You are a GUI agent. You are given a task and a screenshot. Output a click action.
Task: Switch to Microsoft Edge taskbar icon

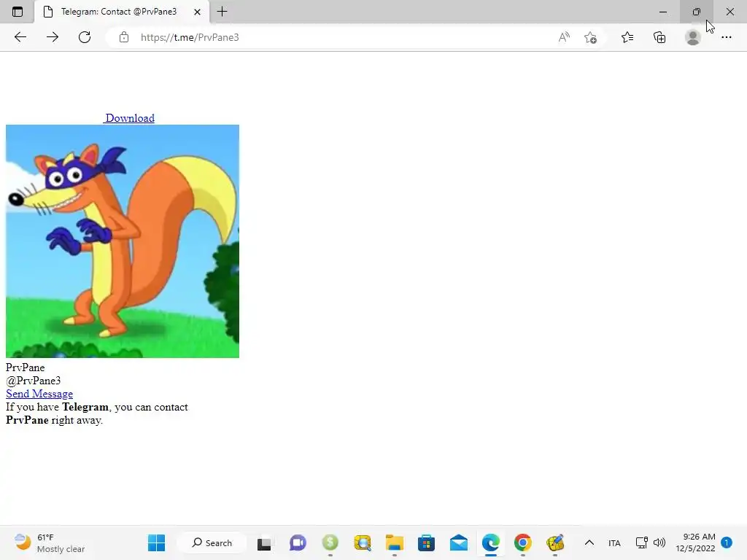491,542
